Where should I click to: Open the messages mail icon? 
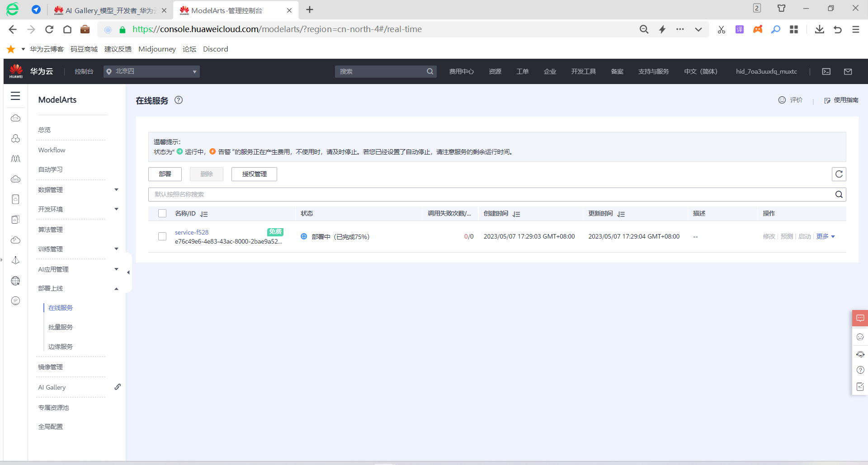(848, 71)
